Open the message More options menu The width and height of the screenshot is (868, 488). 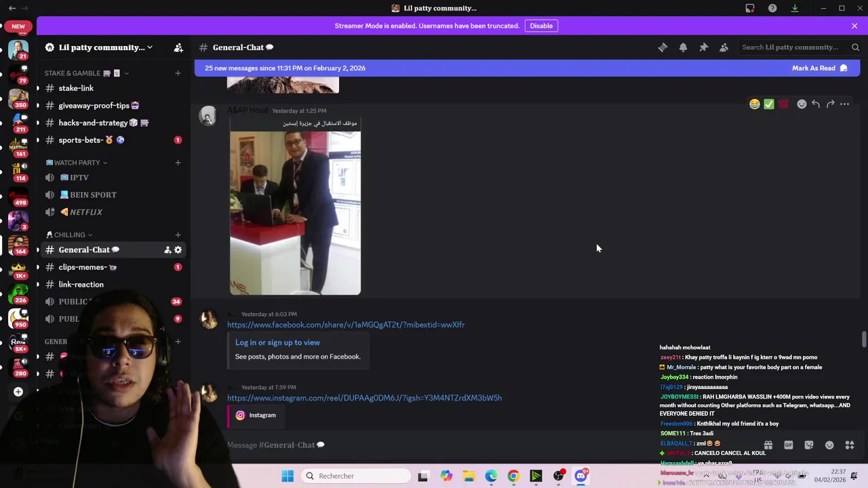pos(844,104)
